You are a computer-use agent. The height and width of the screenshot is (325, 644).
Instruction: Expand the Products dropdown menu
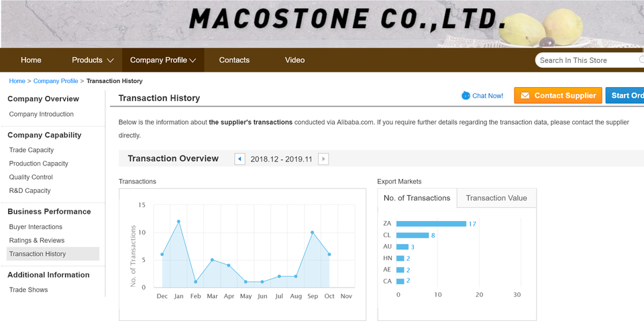(x=93, y=60)
